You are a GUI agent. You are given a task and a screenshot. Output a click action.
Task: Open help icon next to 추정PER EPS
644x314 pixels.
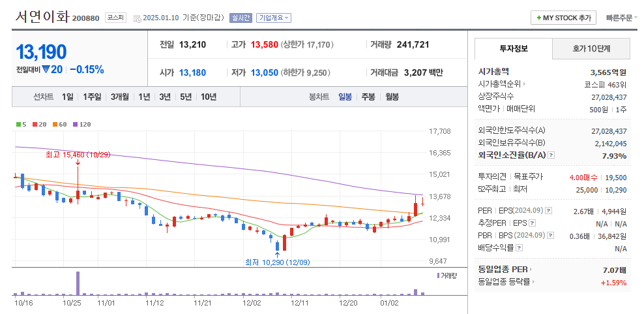tap(533, 223)
